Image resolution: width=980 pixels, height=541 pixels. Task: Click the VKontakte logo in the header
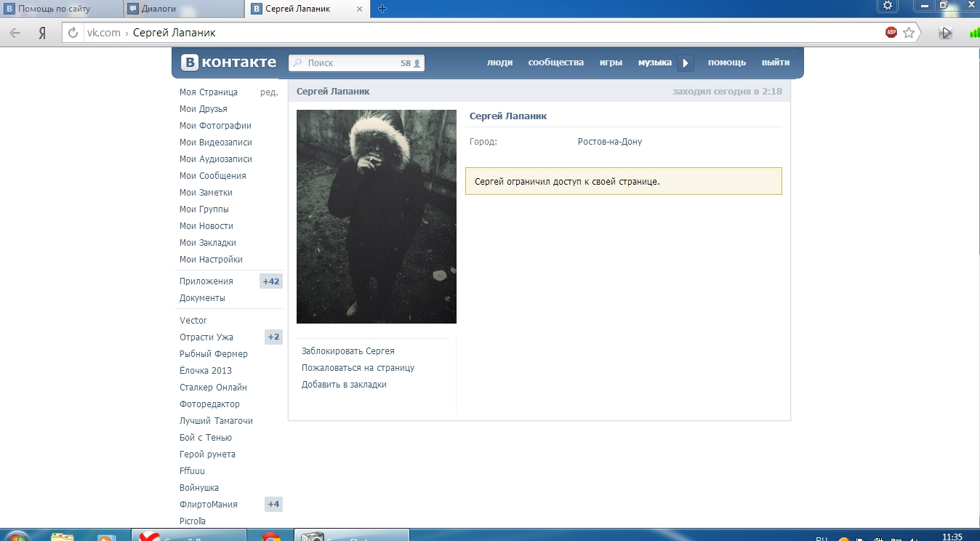click(x=228, y=63)
